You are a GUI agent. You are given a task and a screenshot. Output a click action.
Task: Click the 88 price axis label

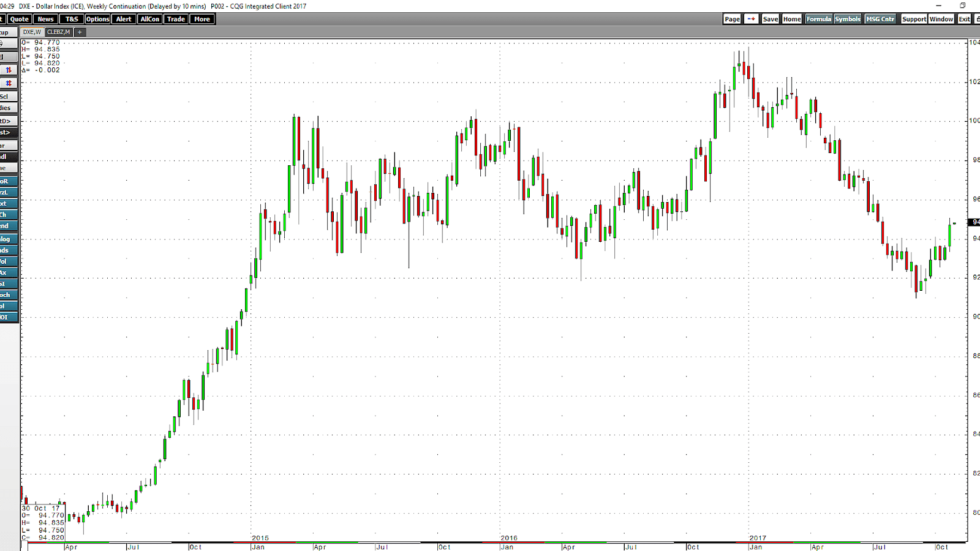(x=976, y=356)
